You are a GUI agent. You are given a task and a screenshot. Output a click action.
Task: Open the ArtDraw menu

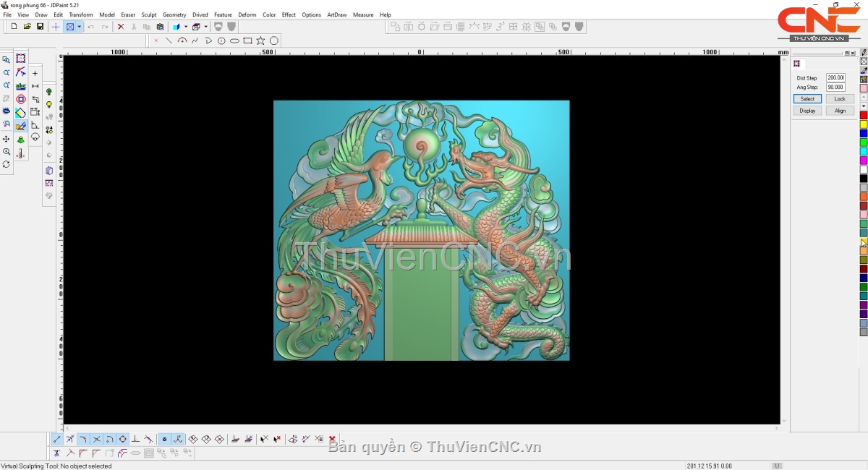[336, 14]
